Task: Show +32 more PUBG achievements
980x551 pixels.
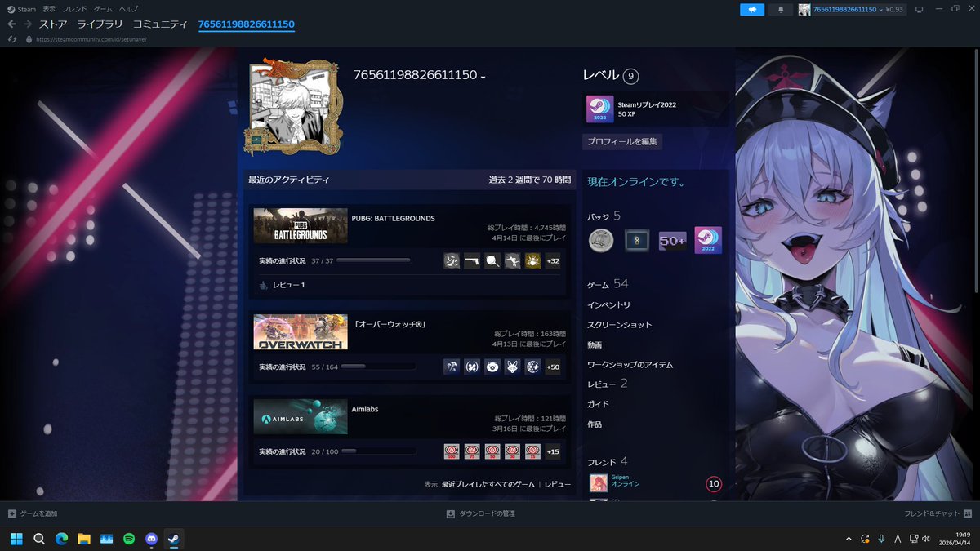Action: point(553,261)
